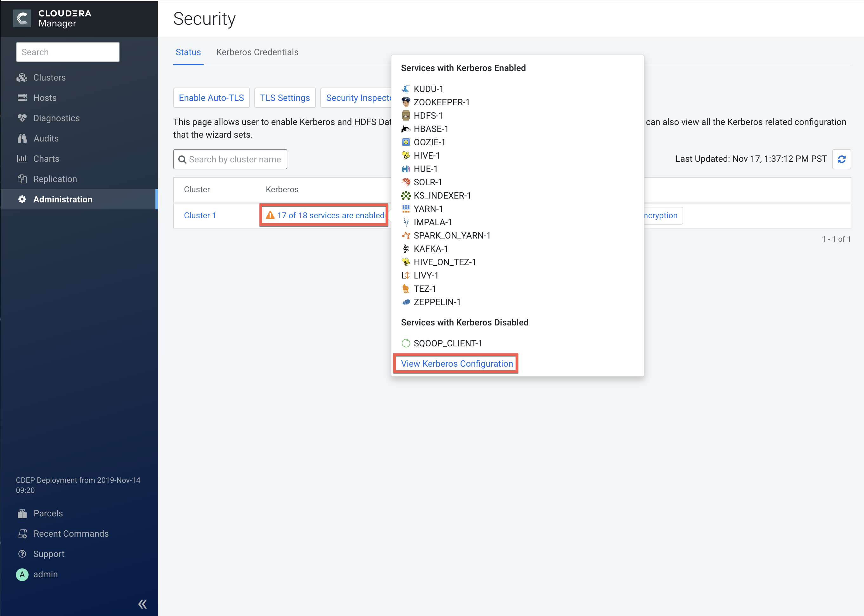Click the Cloudera Manager logo icon

click(22, 19)
